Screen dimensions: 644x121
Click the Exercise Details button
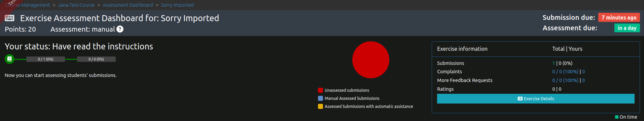(536, 98)
